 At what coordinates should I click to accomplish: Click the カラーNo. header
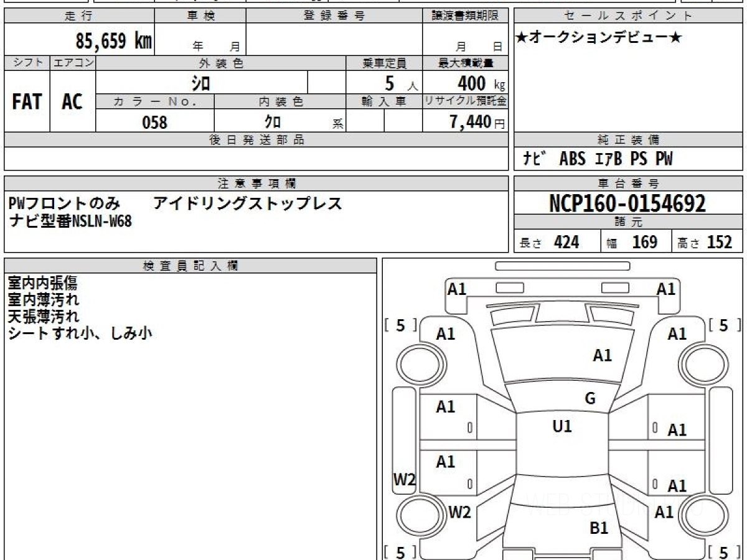[x=155, y=101]
